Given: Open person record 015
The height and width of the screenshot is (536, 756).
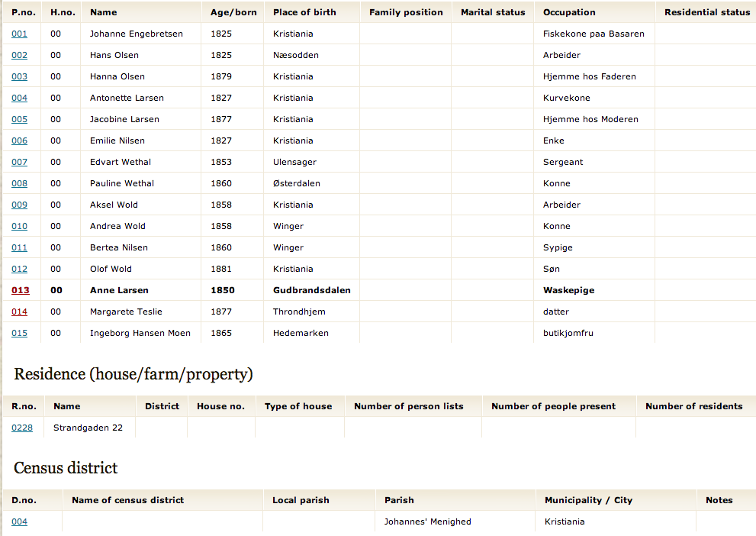Looking at the screenshot, I should [19, 333].
